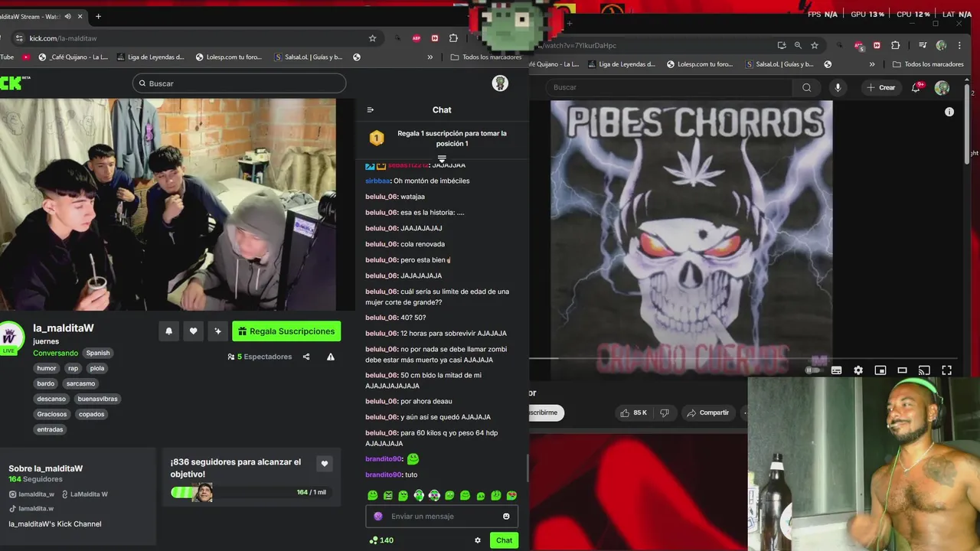This screenshot has width=980, height=551.
Task: Open Todos los marcadores folder in YouTube browser
Action: point(928,64)
